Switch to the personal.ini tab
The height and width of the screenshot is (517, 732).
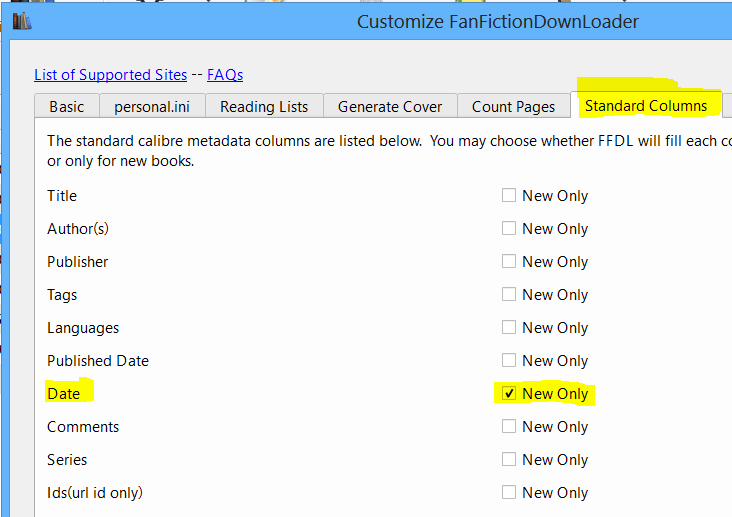pyautogui.click(x=152, y=106)
